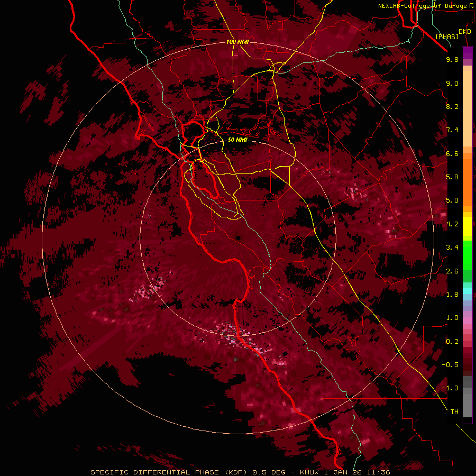Click the 2.6 value on the color scale
476x476 pixels.
[x=452, y=271]
